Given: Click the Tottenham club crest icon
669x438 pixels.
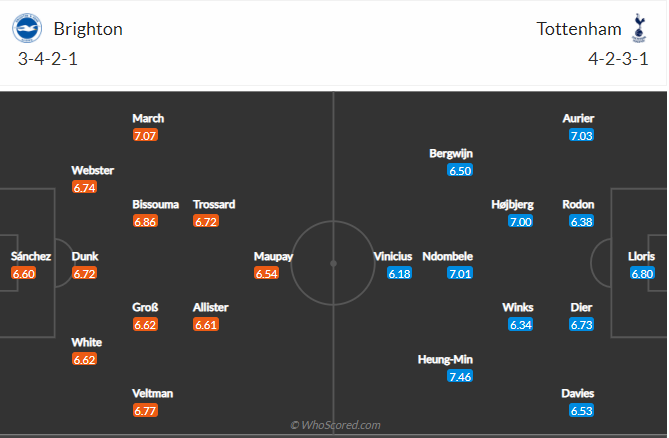Looking at the screenshot, I should (x=639, y=26).
